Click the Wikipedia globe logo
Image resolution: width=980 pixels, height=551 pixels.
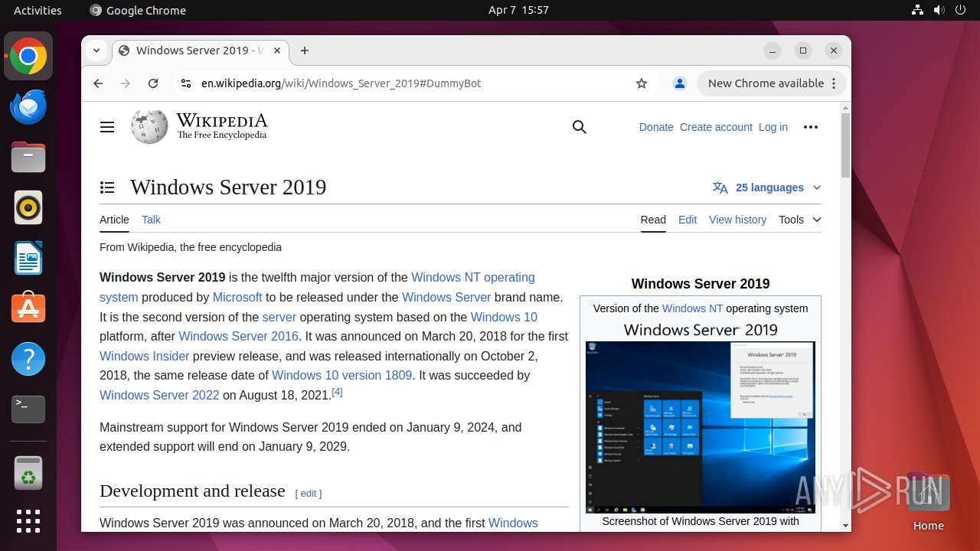[x=149, y=126]
